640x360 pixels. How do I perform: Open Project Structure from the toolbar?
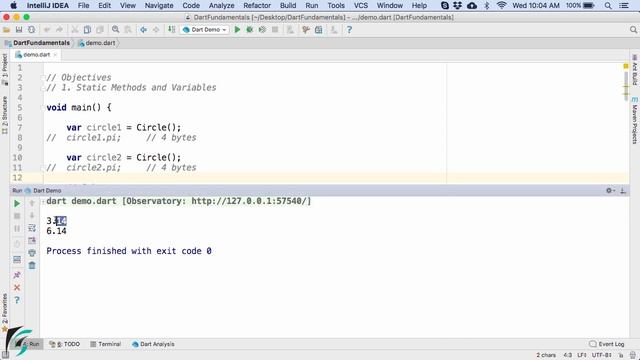tap(318, 30)
